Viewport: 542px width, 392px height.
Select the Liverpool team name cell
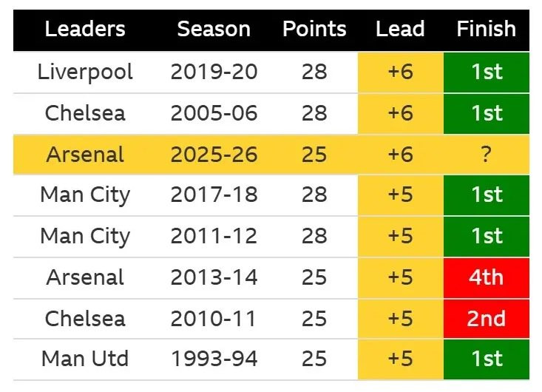coord(85,72)
